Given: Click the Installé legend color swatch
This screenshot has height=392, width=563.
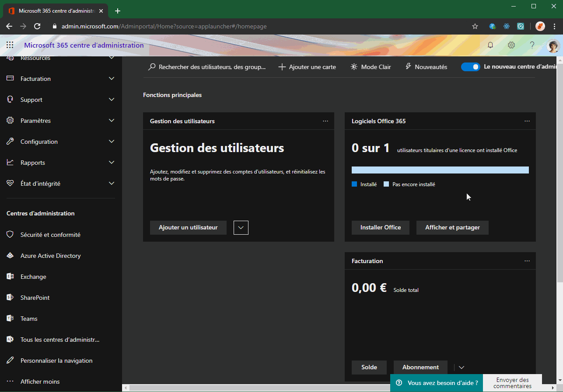Looking at the screenshot, I should (354, 184).
